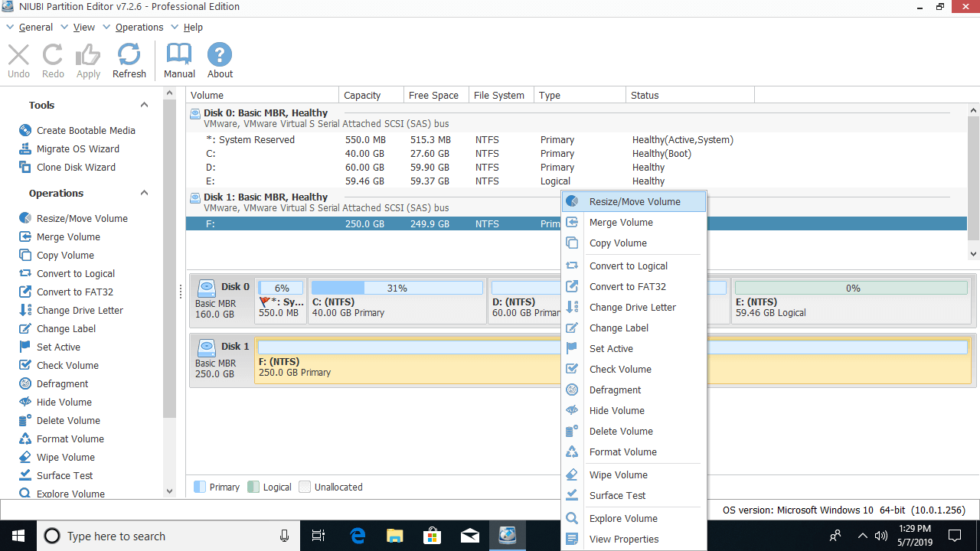Launch the Migrate OS Wizard
The height and width of the screenshot is (551, 980).
tap(77, 149)
